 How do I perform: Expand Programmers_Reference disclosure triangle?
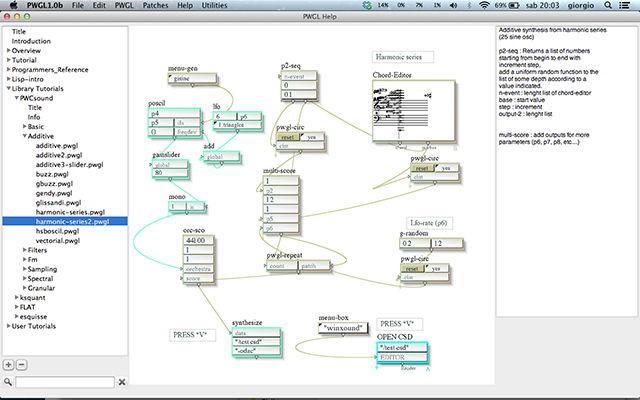[x=9, y=69]
